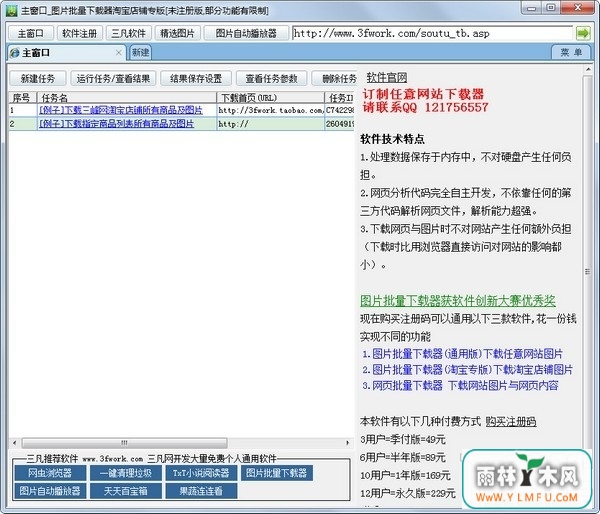Click 一键清理垃圾 button
600x514 pixels.
tap(126, 473)
